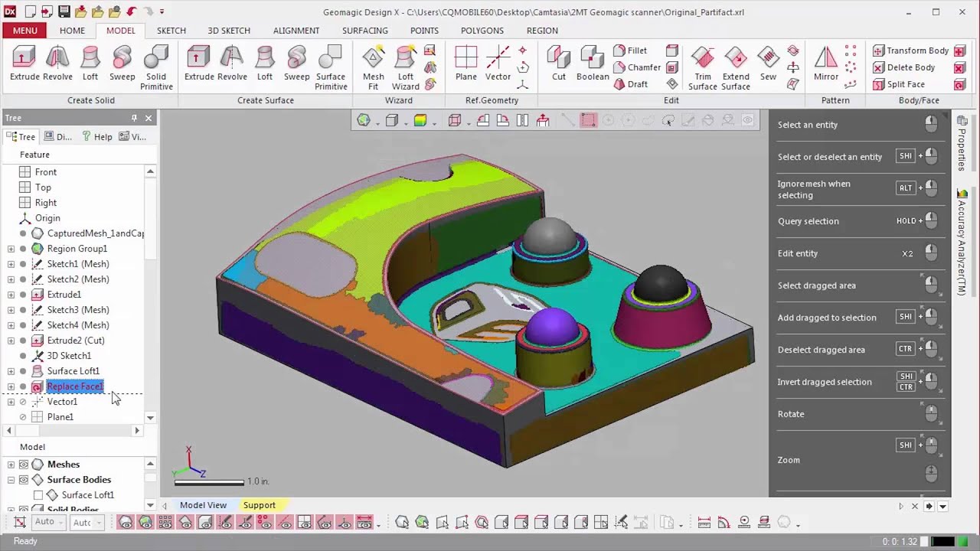Apply the Fillet tool
Viewport: 980px width, 551px height.
click(630, 51)
